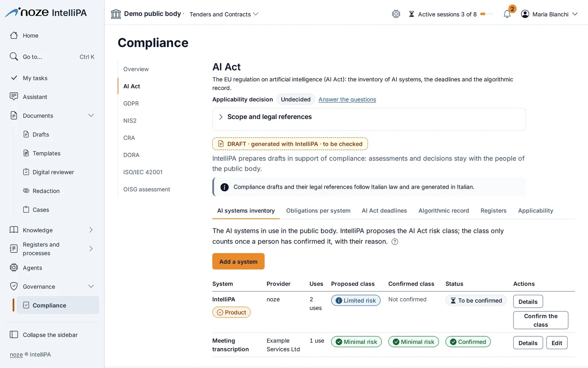Open the Tenders and Contracts dropdown
The image size is (588, 368).
[224, 14]
